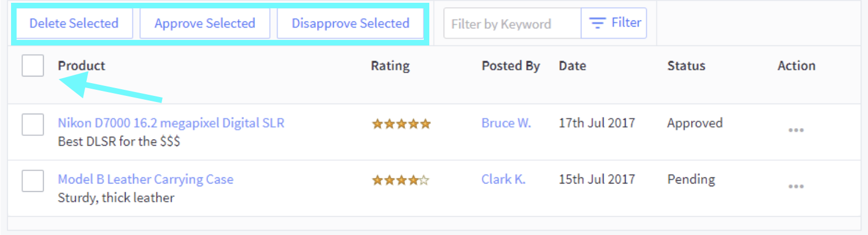Click the Product column header
The width and height of the screenshot is (868, 235).
click(81, 66)
